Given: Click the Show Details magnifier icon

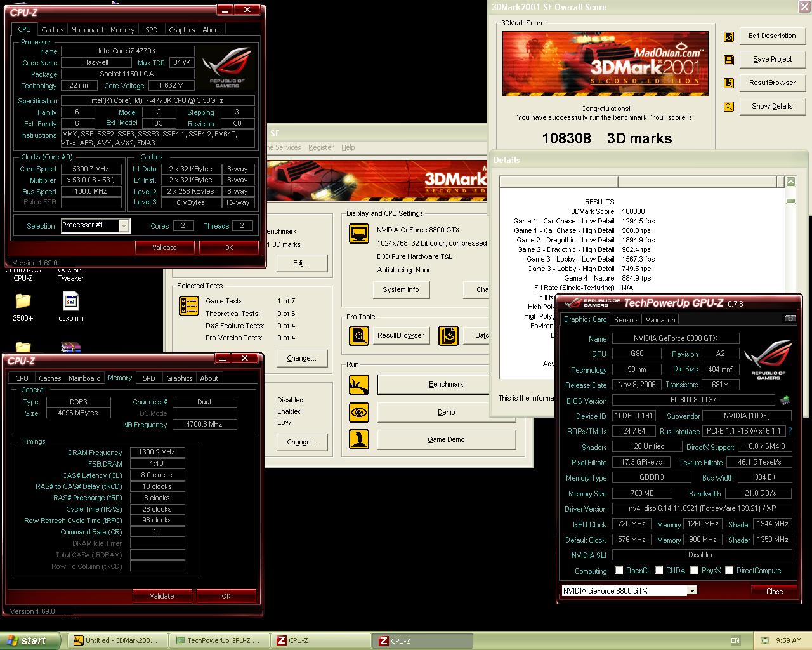Looking at the screenshot, I should click(x=729, y=107).
